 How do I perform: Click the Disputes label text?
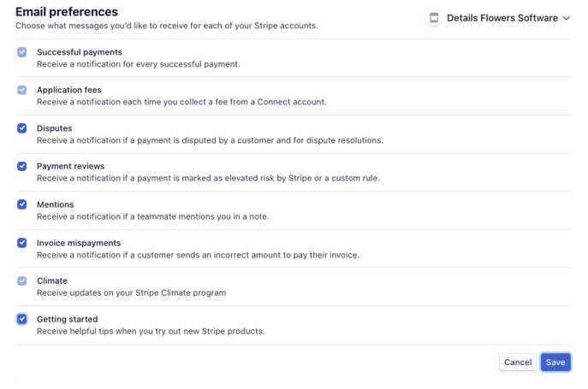[x=55, y=128]
